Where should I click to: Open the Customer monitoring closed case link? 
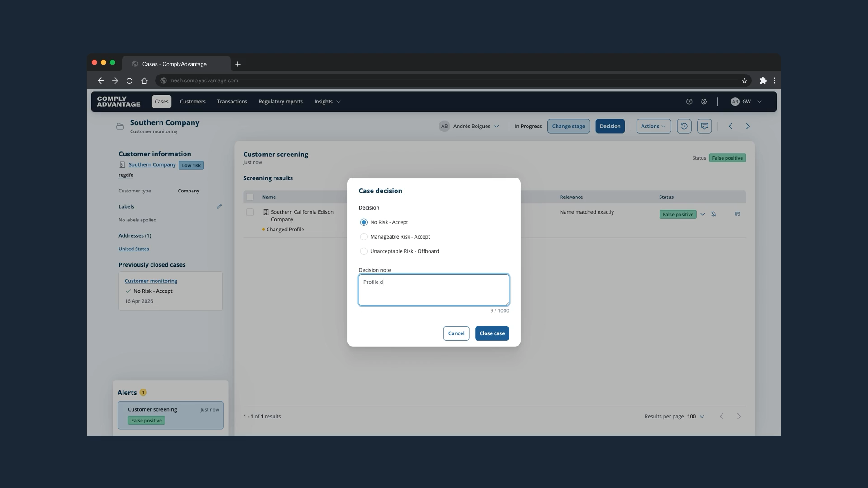(151, 281)
